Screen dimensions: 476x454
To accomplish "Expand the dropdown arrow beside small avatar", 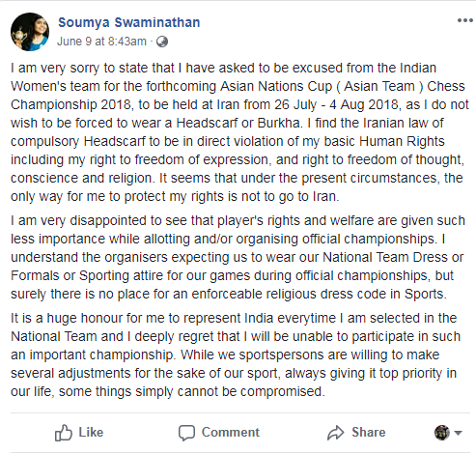I will 458,433.
